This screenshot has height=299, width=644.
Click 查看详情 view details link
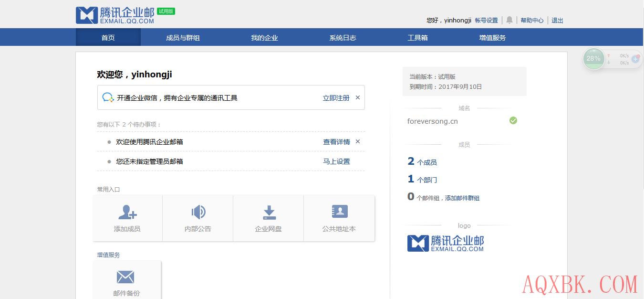[x=336, y=141]
